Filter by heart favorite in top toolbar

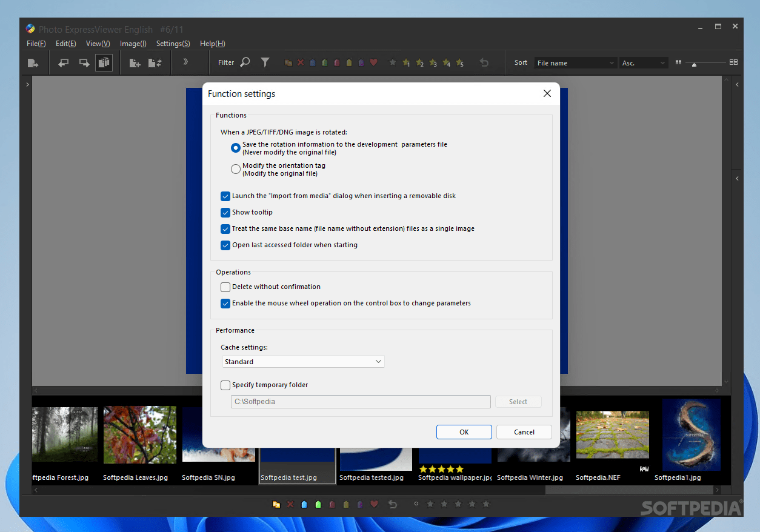click(374, 62)
